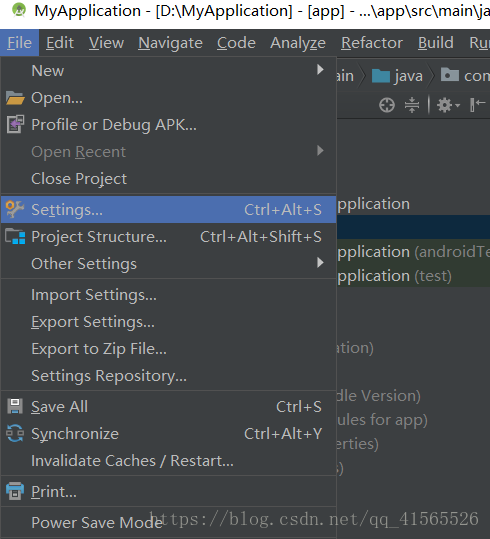Choose Export Settings...

click(x=168, y=322)
